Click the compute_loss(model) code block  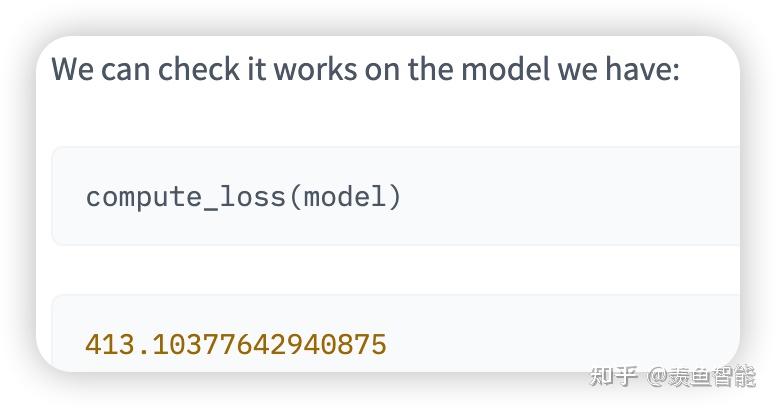pos(395,196)
